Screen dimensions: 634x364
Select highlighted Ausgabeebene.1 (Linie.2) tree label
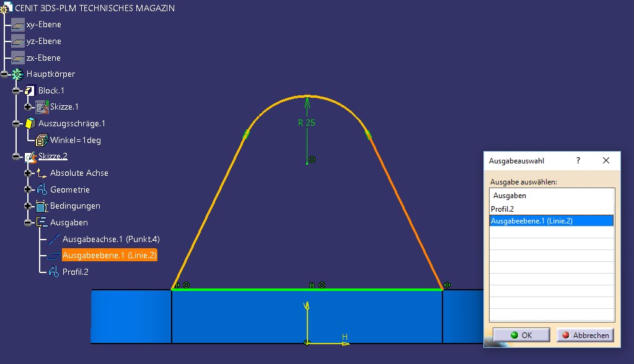(110, 255)
